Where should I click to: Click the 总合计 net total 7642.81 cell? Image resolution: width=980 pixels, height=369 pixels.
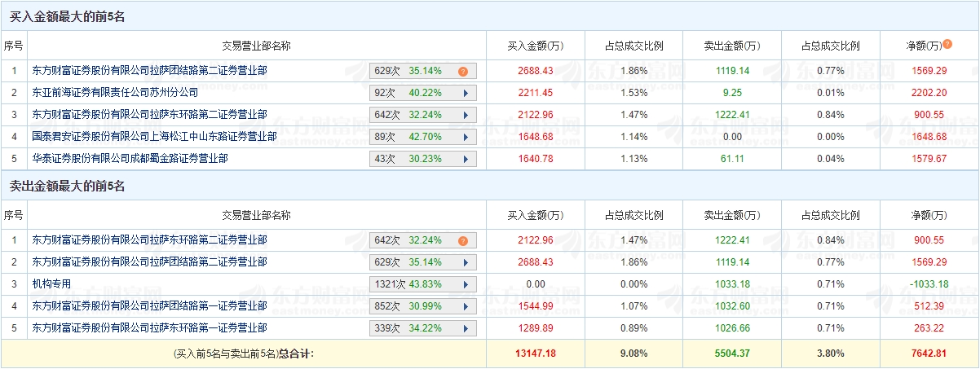click(929, 354)
